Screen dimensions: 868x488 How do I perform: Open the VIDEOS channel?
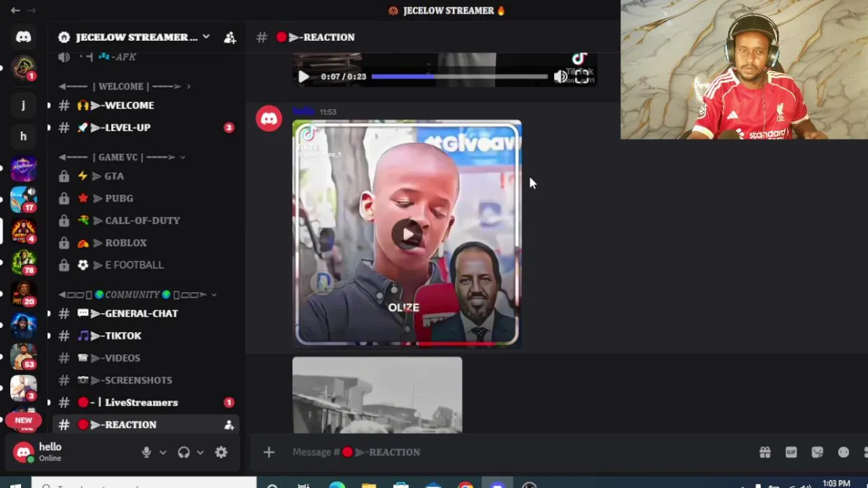(146, 358)
